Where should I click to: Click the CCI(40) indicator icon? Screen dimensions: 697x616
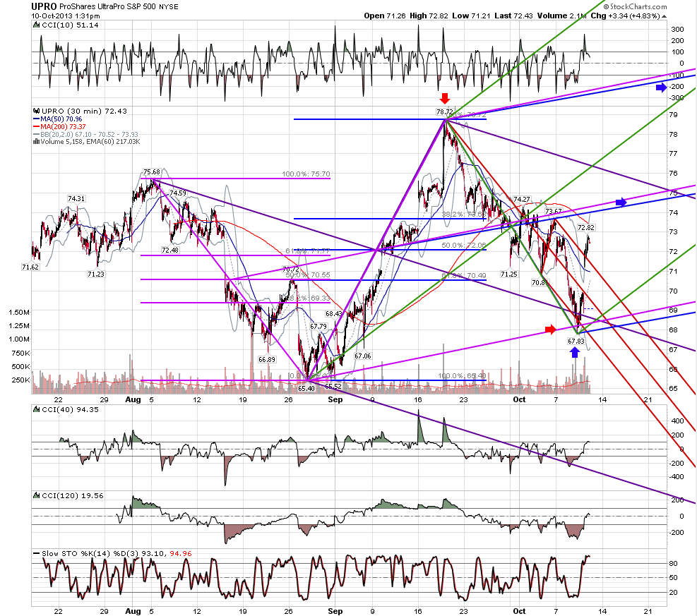[37, 409]
